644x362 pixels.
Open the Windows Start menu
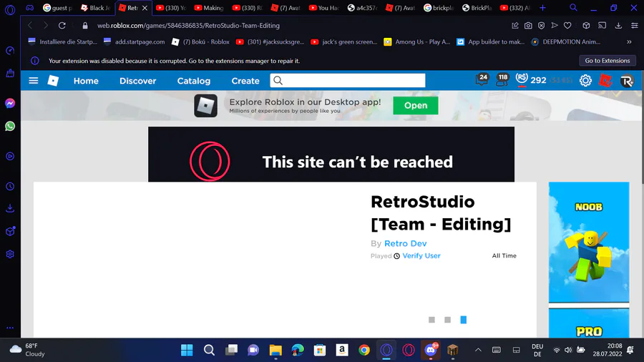click(x=187, y=350)
